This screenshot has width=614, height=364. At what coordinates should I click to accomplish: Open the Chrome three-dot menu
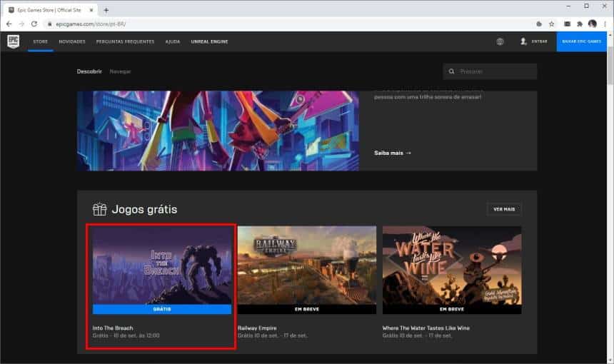pos(605,24)
